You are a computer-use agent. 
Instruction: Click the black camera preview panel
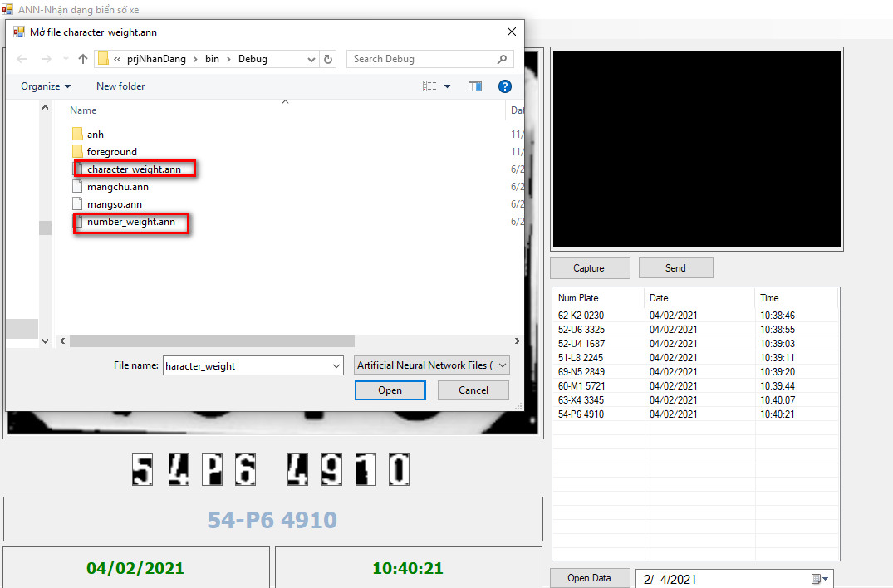697,149
